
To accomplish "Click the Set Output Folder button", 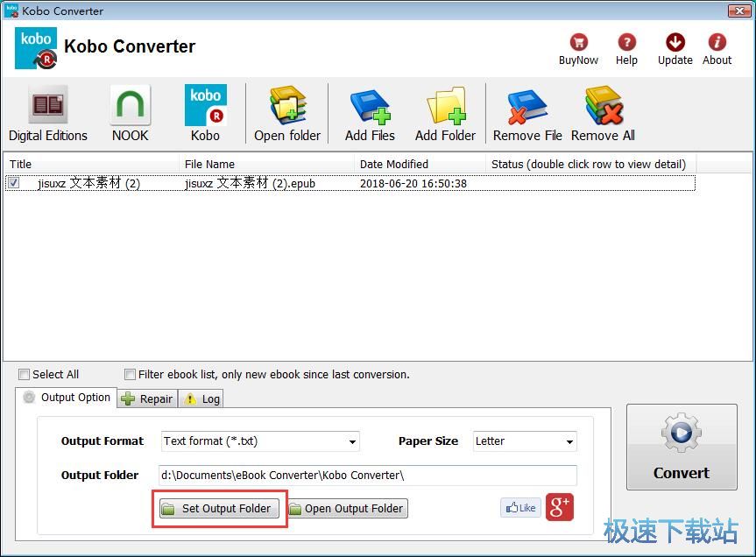I will 219,508.
